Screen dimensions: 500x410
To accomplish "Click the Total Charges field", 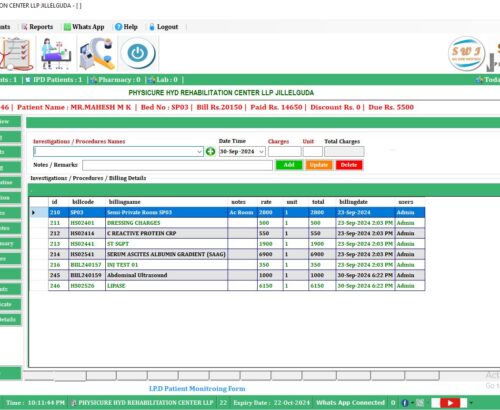I will (344, 152).
